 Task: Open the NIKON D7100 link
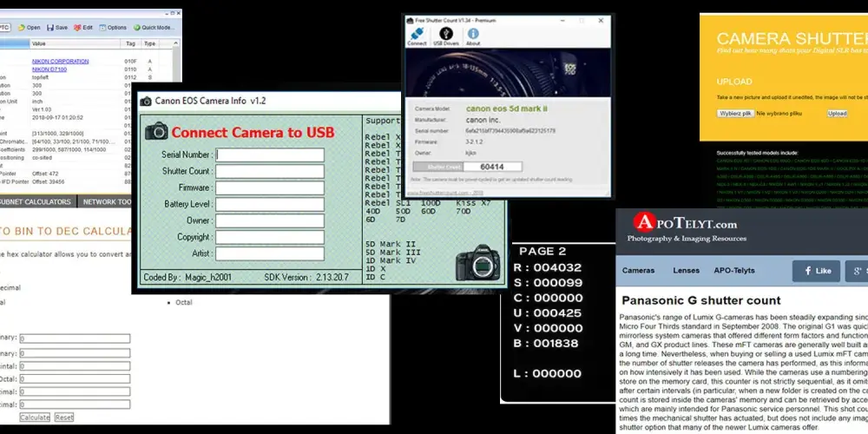49,69
